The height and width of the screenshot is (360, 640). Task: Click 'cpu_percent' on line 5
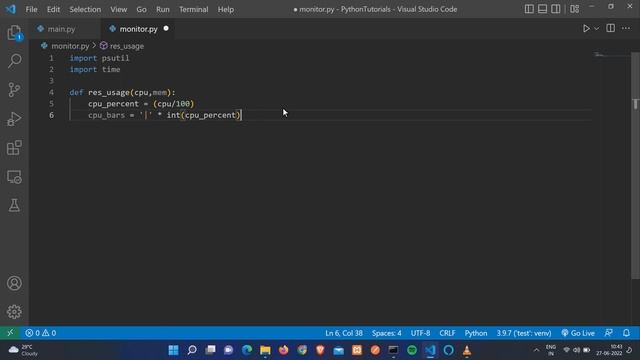click(x=113, y=104)
